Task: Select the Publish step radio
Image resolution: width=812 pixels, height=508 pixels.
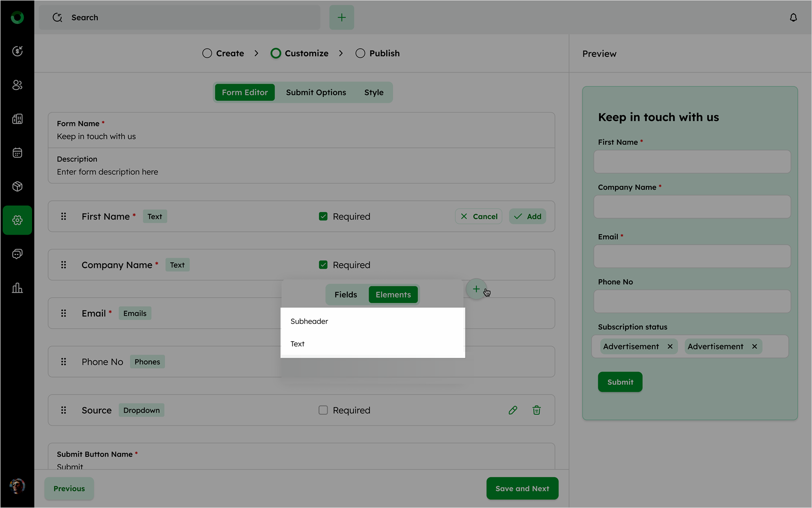Action: click(x=360, y=53)
